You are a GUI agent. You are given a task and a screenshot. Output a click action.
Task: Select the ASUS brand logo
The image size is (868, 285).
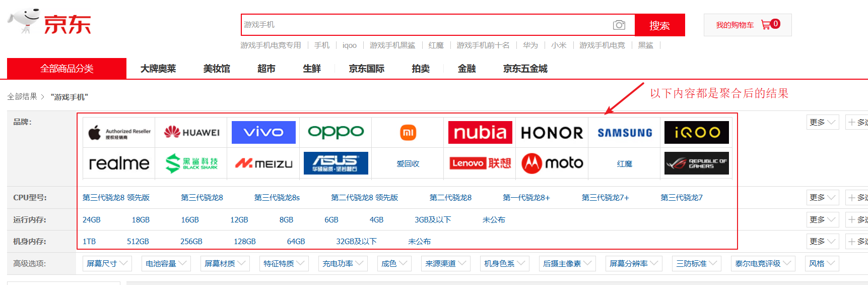336,163
